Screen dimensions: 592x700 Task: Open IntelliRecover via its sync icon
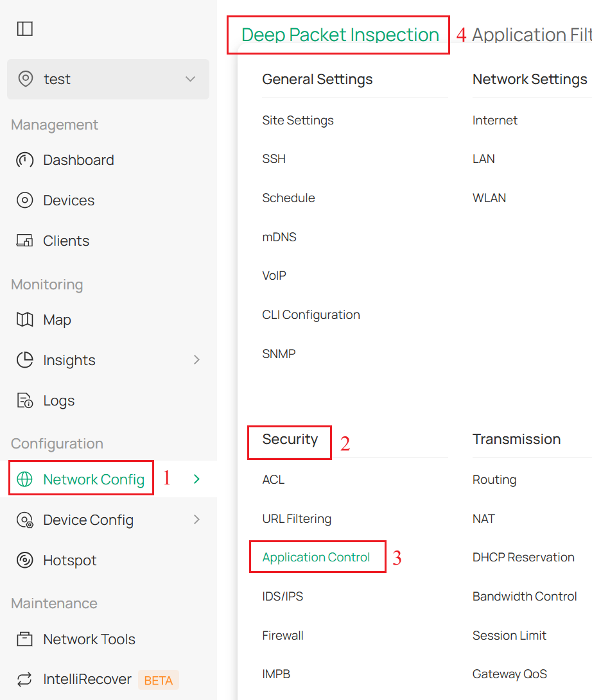pos(24,679)
